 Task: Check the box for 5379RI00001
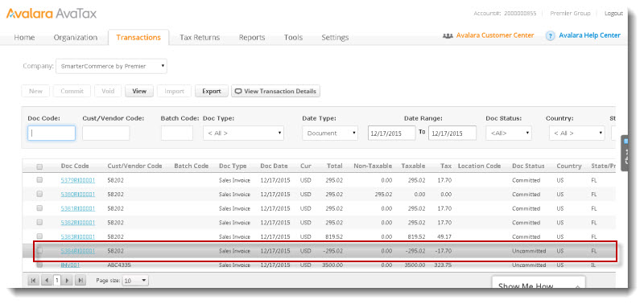39,179
